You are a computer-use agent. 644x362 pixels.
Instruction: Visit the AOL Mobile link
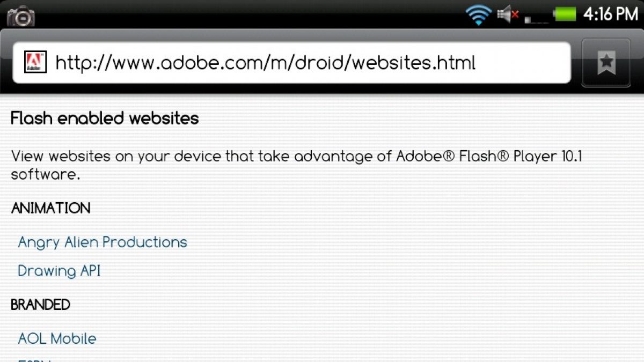57,339
